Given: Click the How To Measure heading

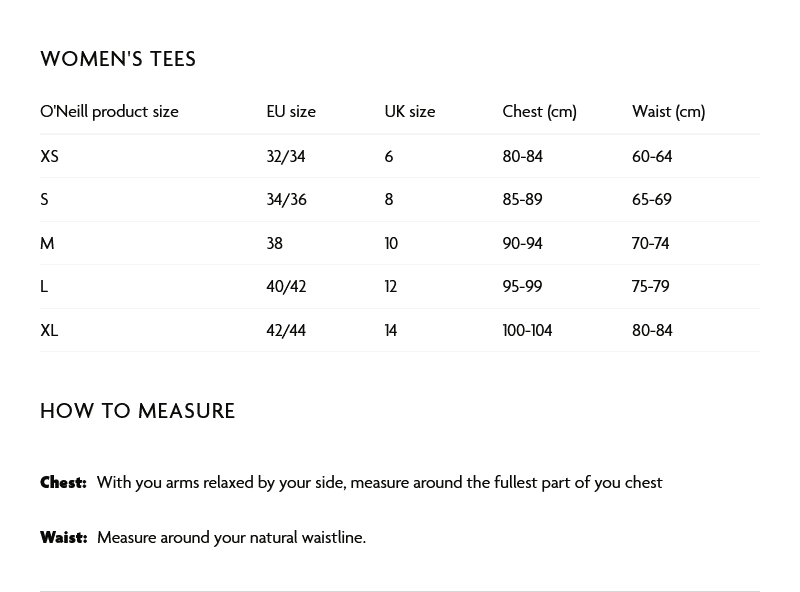Looking at the screenshot, I should (138, 411).
